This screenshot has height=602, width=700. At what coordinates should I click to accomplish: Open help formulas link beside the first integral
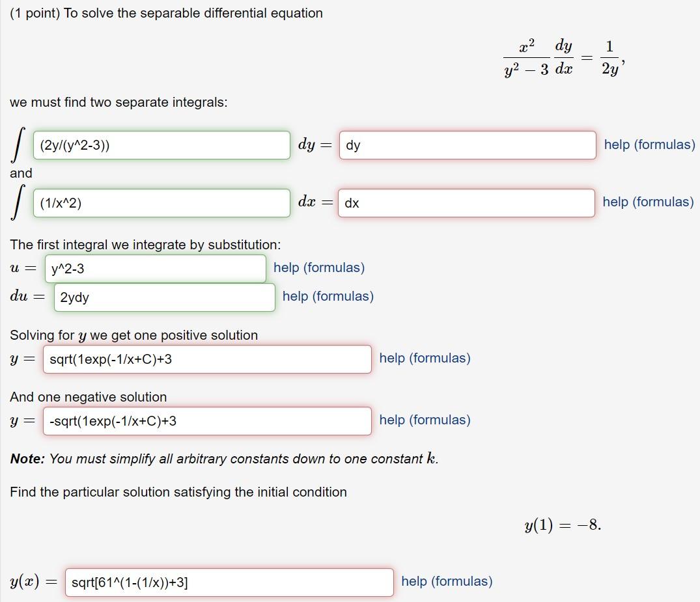[x=649, y=145]
